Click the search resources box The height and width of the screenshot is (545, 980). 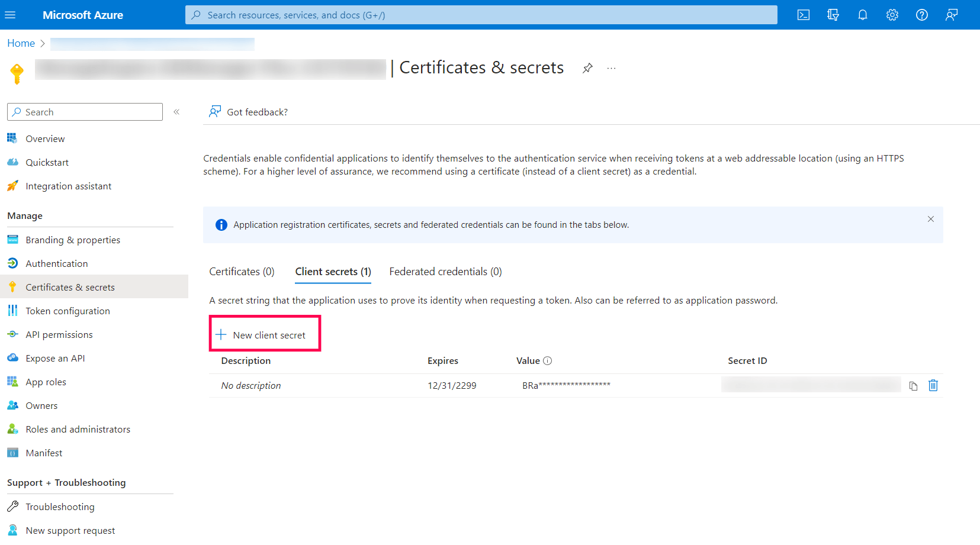tap(481, 15)
